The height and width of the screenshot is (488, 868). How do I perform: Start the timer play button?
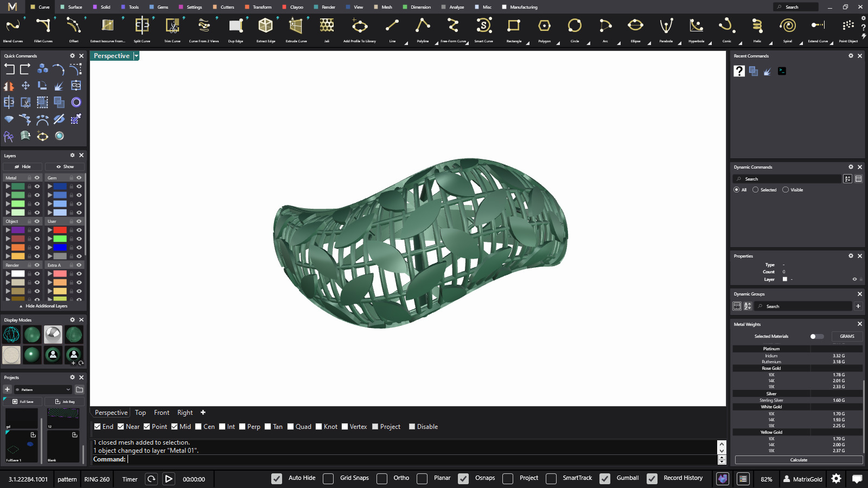(x=169, y=479)
